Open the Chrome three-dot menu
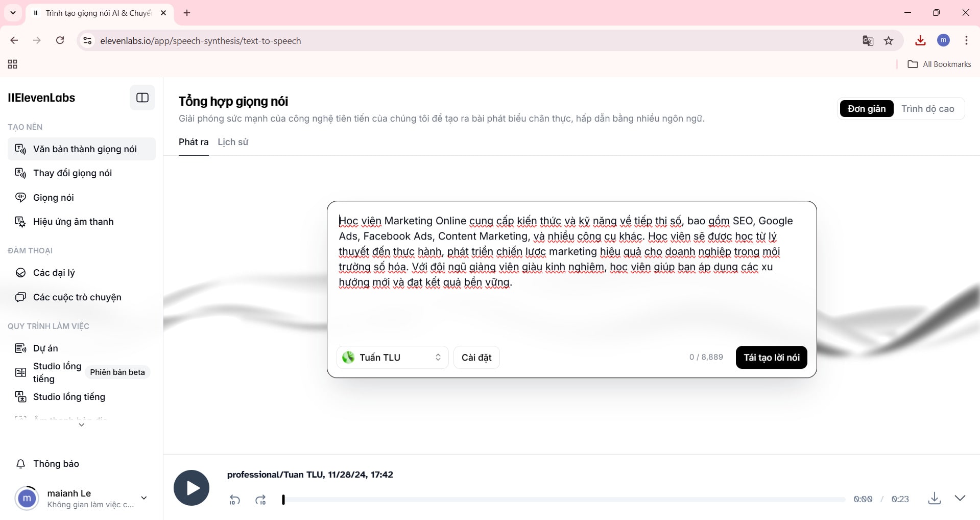 pyautogui.click(x=966, y=40)
